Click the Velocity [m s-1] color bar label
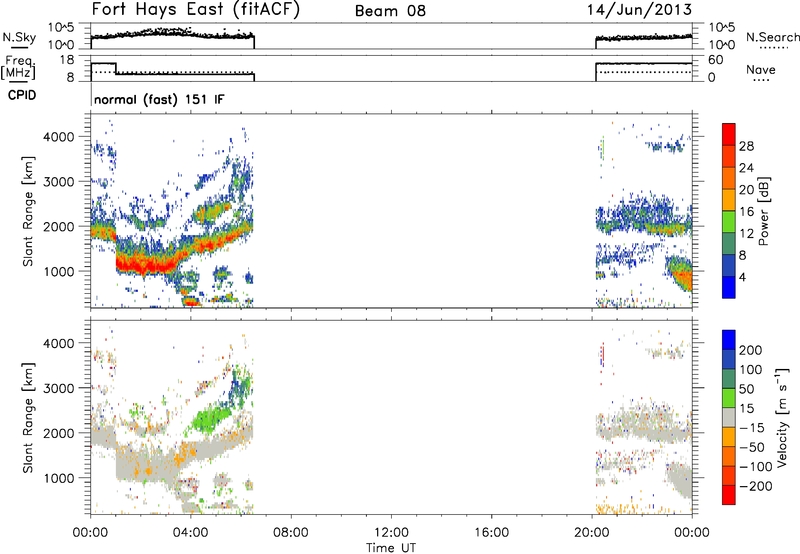800x554 pixels. pos(781,417)
